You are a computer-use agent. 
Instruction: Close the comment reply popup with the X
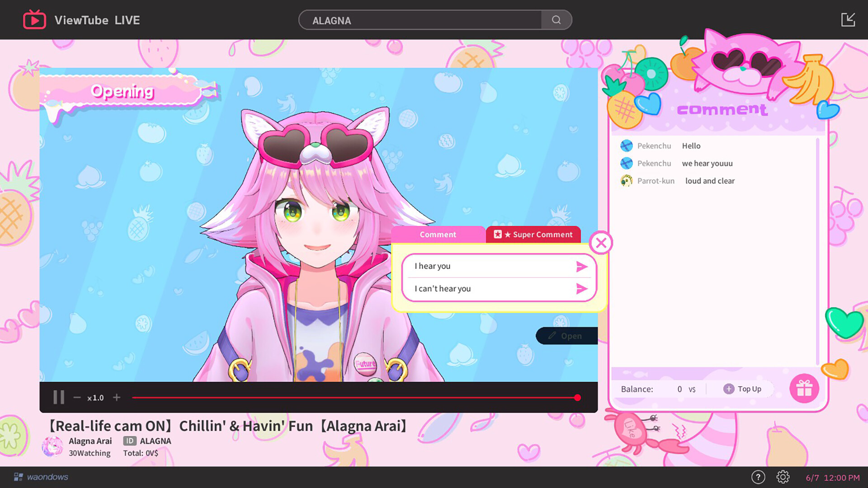tap(602, 243)
